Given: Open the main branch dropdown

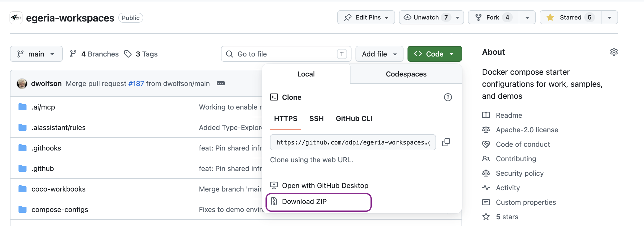Looking at the screenshot, I should click(x=36, y=54).
